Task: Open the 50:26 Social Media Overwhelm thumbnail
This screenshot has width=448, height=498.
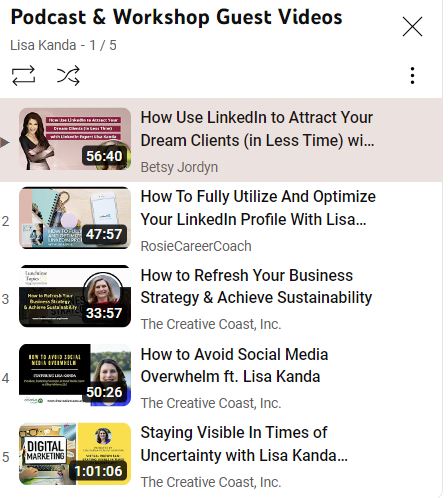Action: (75, 375)
